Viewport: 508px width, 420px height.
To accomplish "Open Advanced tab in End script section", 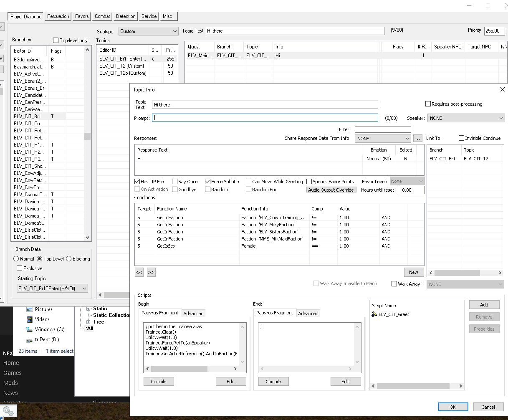I will tap(308, 314).
